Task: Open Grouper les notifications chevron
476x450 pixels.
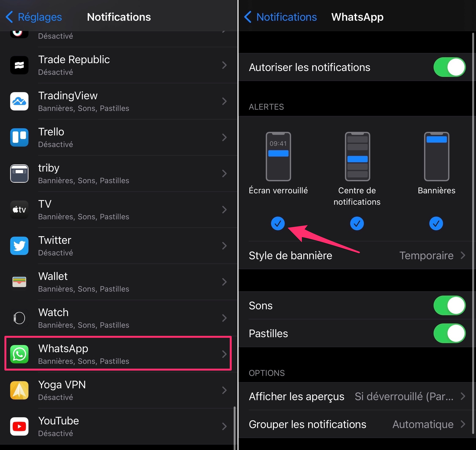Action: click(463, 424)
